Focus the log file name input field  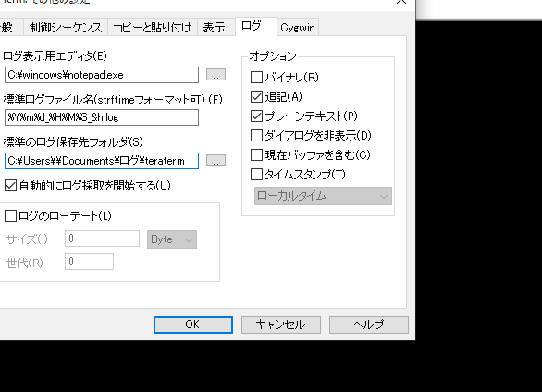102,117
